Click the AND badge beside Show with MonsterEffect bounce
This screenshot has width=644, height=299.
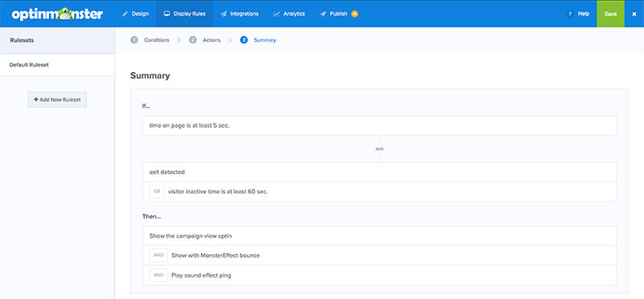click(x=159, y=255)
